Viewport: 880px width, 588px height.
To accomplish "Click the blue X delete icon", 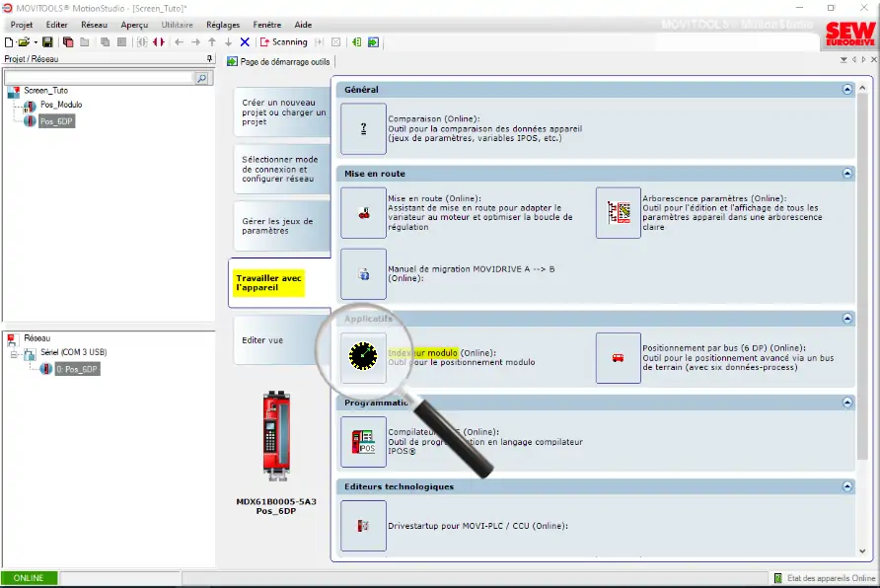I will tap(245, 42).
